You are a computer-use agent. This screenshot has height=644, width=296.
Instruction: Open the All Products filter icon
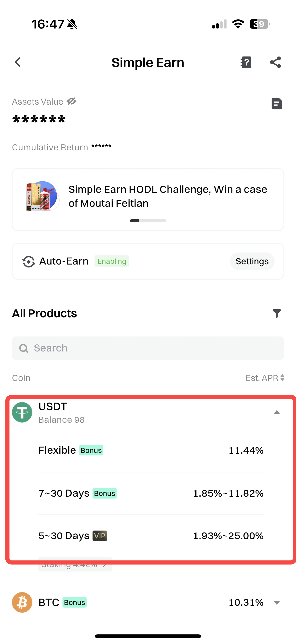(277, 313)
